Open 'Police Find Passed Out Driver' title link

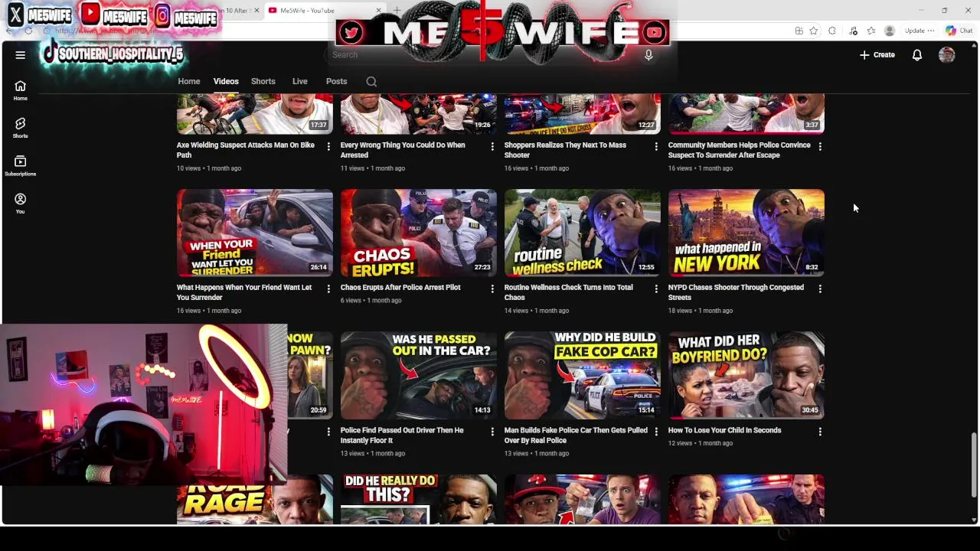click(x=402, y=435)
